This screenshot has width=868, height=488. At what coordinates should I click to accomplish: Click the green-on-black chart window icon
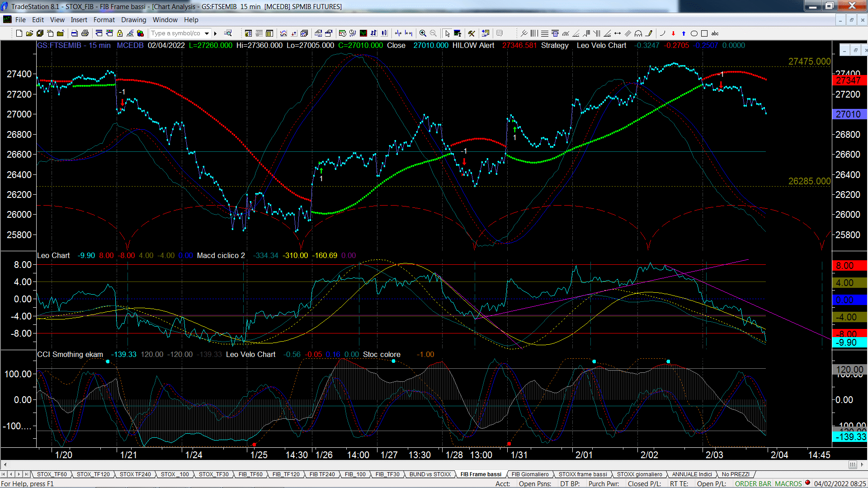(x=363, y=33)
